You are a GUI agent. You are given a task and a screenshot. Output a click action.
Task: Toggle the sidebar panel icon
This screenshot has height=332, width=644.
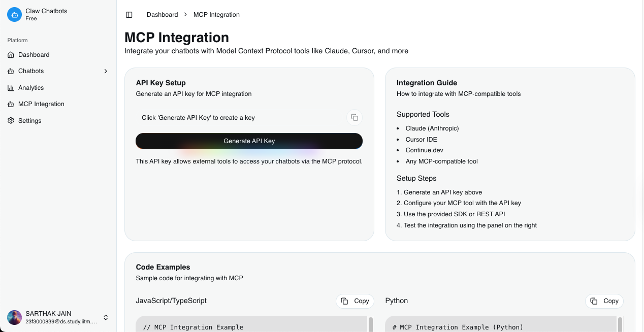[129, 15]
